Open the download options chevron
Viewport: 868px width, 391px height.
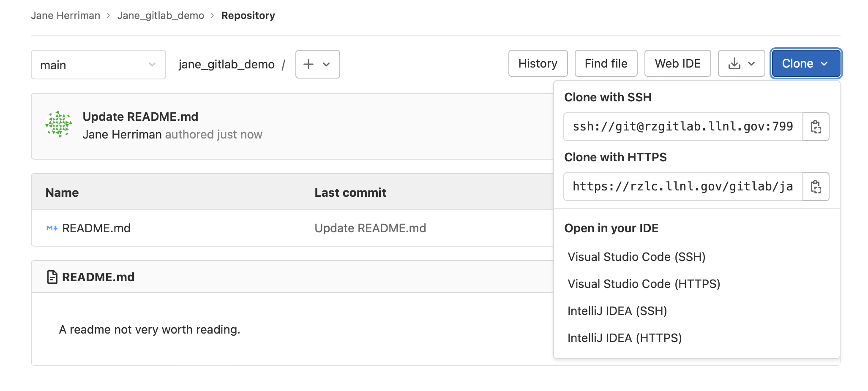(x=751, y=64)
